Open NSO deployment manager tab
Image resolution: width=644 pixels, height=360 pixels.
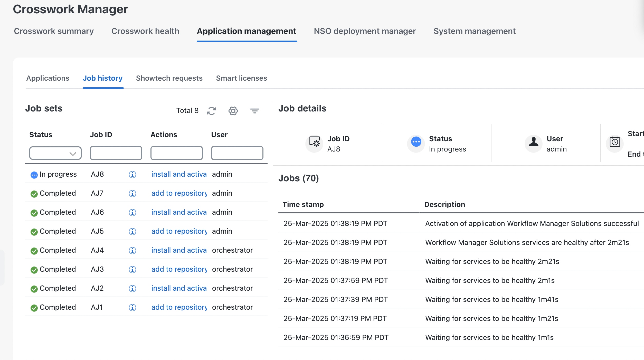365,31
